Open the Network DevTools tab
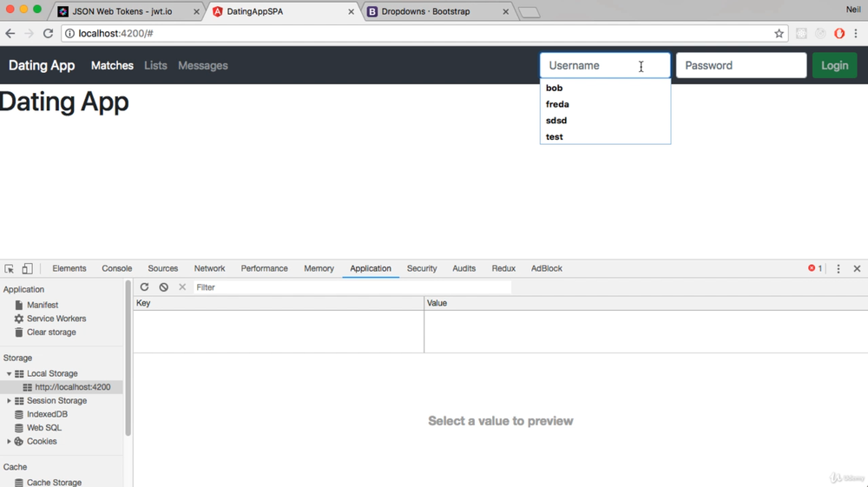The image size is (868, 487). (x=209, y=268)
